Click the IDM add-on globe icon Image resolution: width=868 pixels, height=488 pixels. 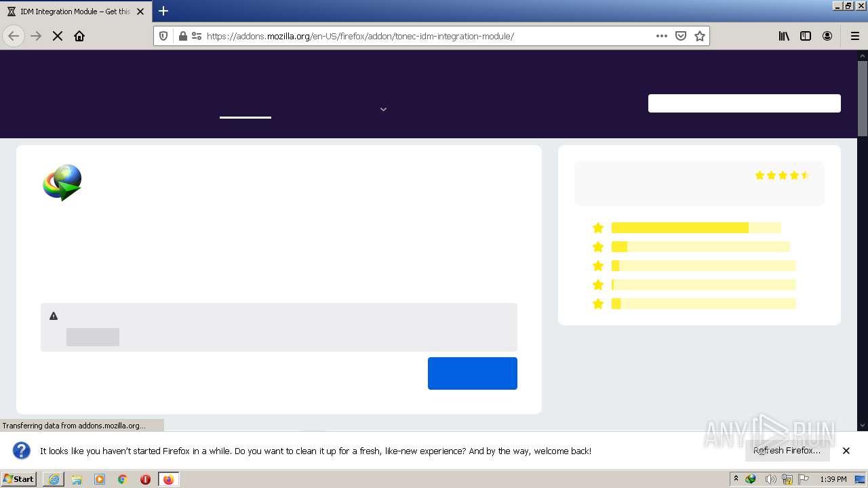click(x=62, y=182)
